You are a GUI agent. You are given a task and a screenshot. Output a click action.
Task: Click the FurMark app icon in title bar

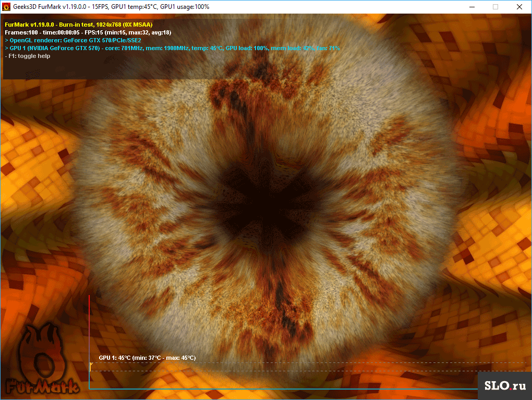[6, 7]
